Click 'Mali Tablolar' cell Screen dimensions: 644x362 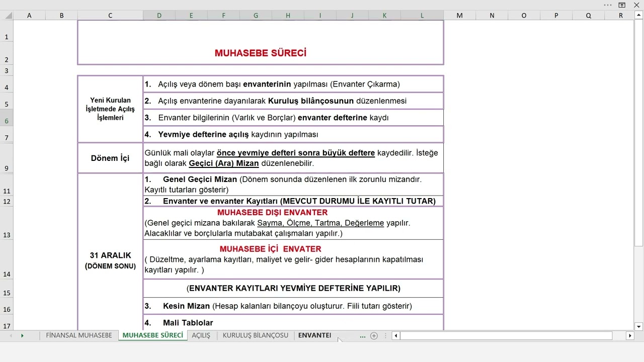tap(293, 322)
